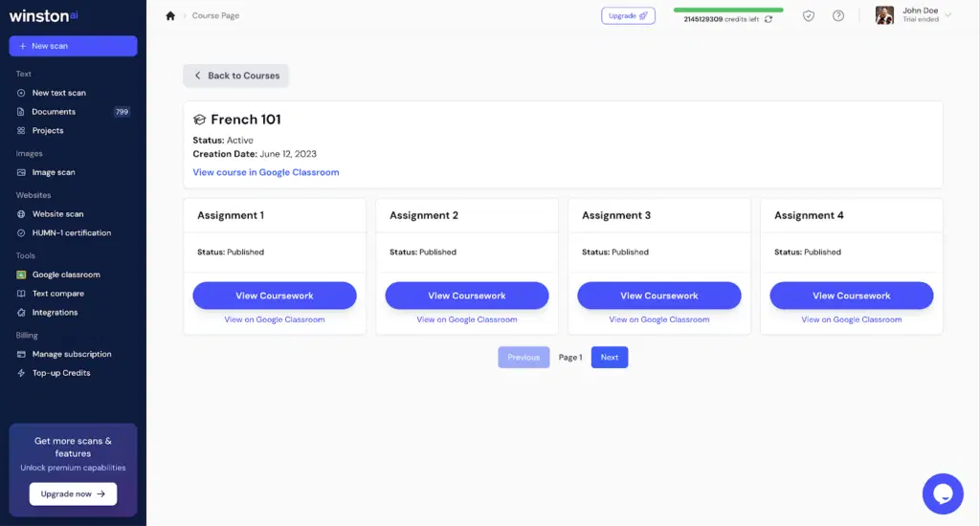The width and height of the screenshot is (980, 526).
Task: Open the help question mark icon
Action: click(838, 15)
